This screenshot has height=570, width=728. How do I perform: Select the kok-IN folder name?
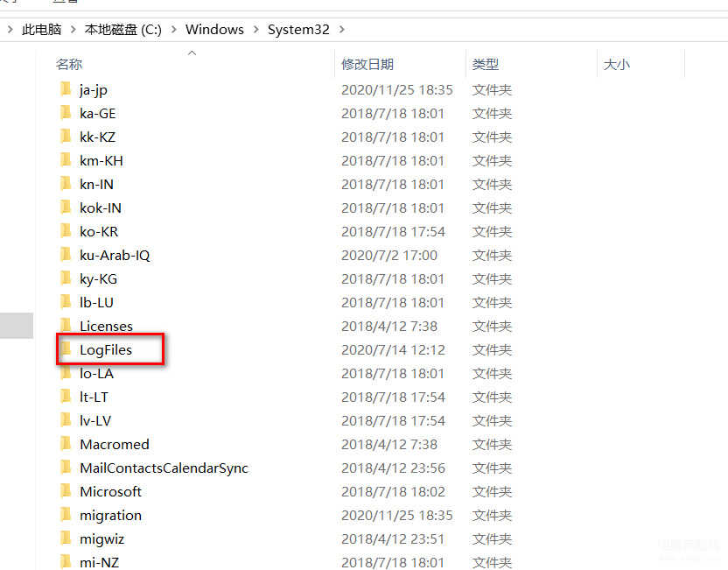(x=101, y=208)
